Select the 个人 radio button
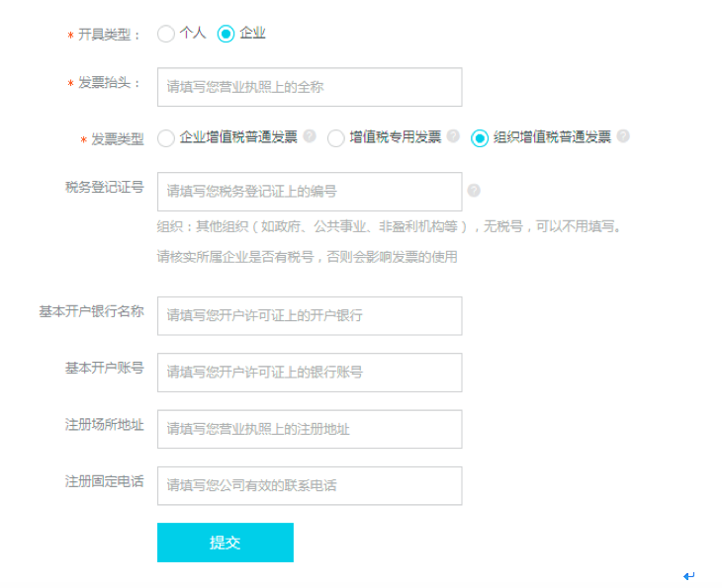The width and height of the screenshot is (722, 588). pos(166,34)
